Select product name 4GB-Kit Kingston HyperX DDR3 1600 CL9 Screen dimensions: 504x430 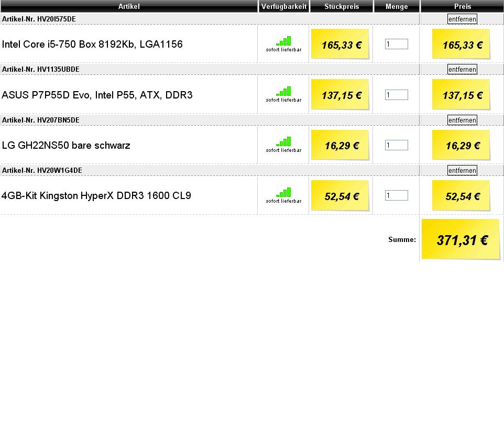[96, 195]
